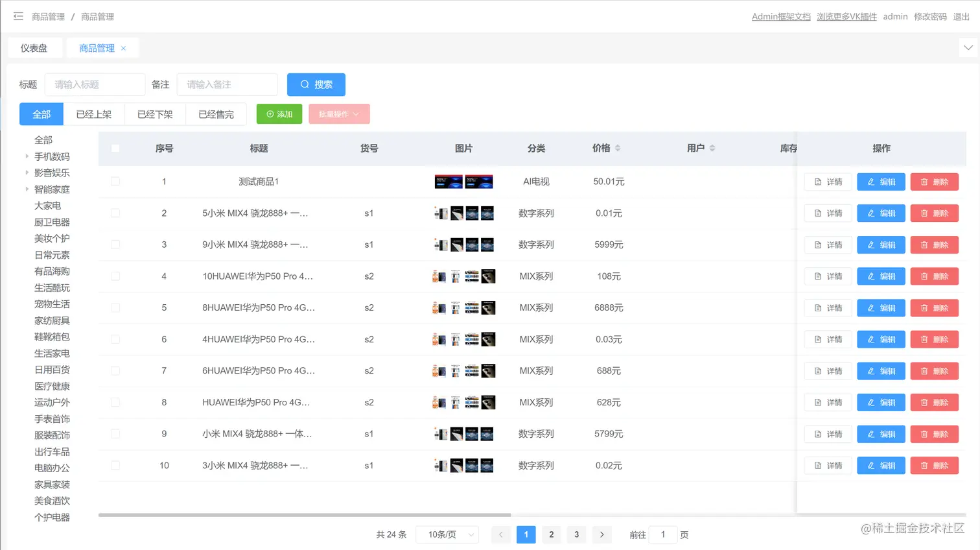Click the page number jump input
The width and height of the screenshot is (980, 550).
663,534
